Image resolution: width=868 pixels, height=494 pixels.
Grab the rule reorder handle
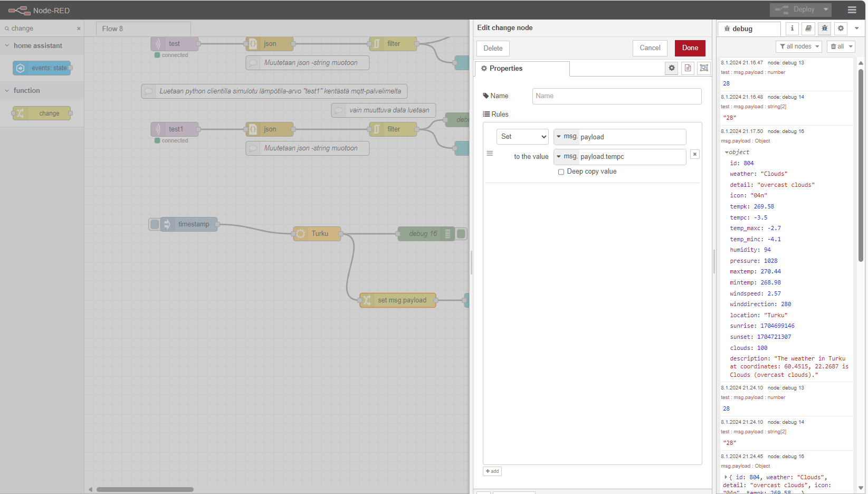[490, 154]
